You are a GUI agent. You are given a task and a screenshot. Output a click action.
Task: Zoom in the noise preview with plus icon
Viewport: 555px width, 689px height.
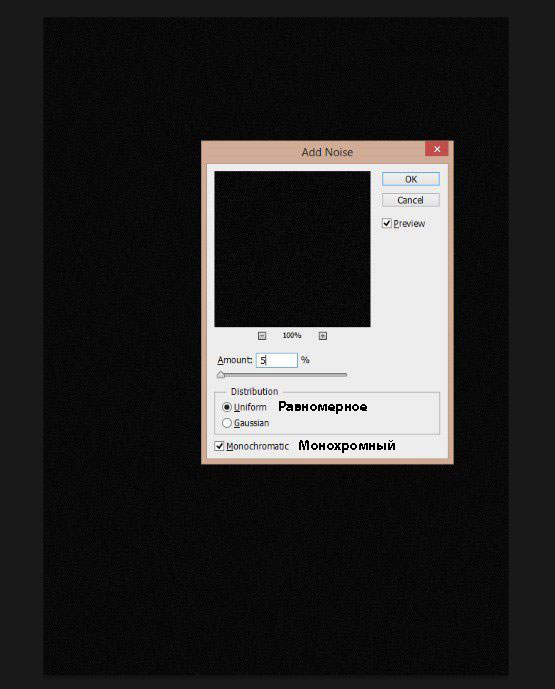[x=323, y=336]
